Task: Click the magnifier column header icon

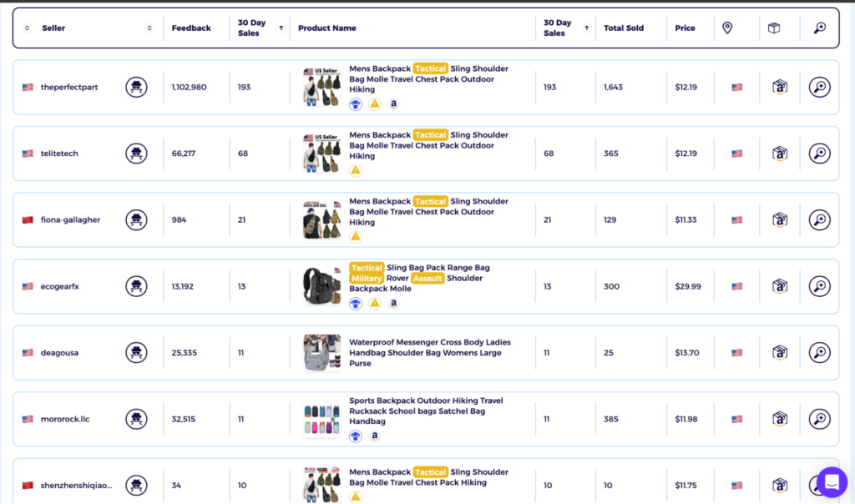Action: (x=820, y=28)
